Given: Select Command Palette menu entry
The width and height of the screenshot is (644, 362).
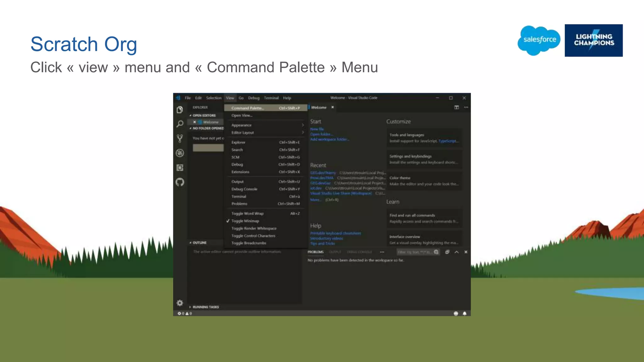Looking at the screenshot, I should coord(266,108).
